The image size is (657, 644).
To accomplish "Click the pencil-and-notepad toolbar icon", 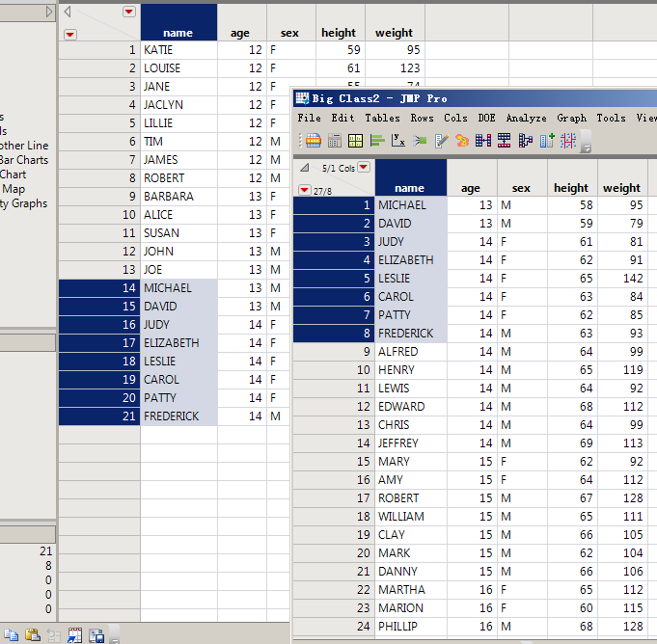I will click(441, 141).
